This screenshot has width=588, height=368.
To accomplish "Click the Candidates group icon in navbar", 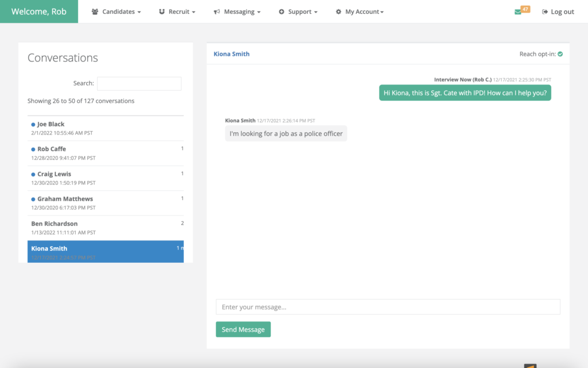I will tap(95, 11).
